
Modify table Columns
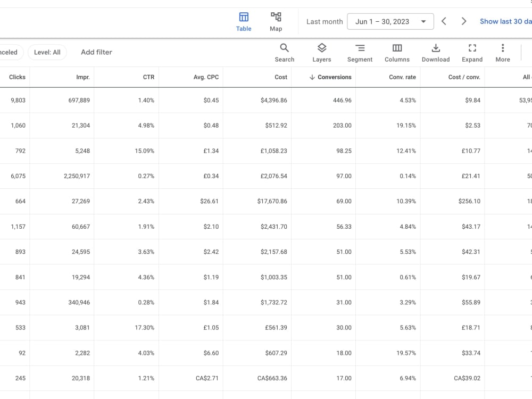(397, 53)
